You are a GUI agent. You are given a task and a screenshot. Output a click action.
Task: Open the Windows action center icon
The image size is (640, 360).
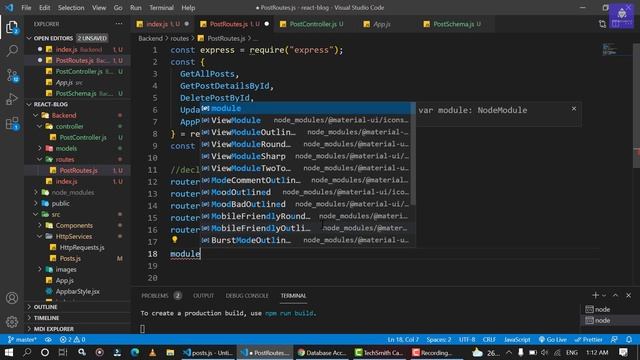pos(623,352)
